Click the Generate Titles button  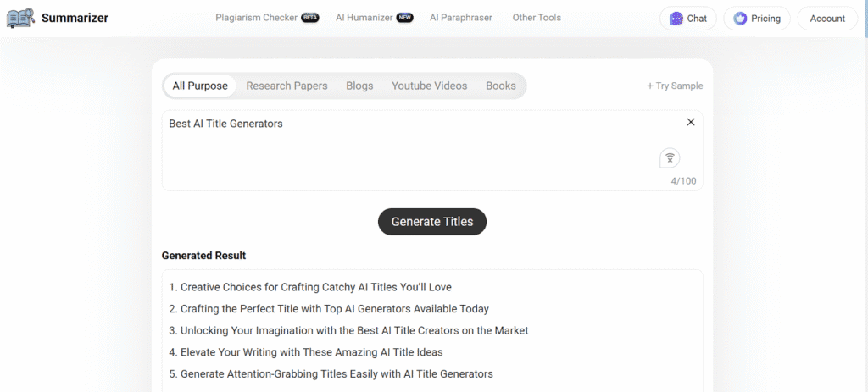click(432, 222)
